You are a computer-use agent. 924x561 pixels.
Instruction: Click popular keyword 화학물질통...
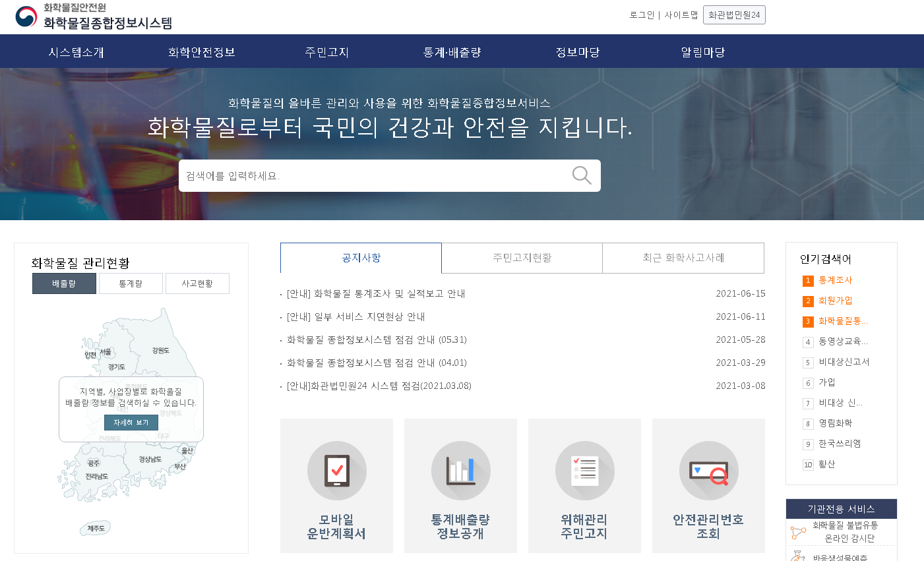[x=843, y=321]
